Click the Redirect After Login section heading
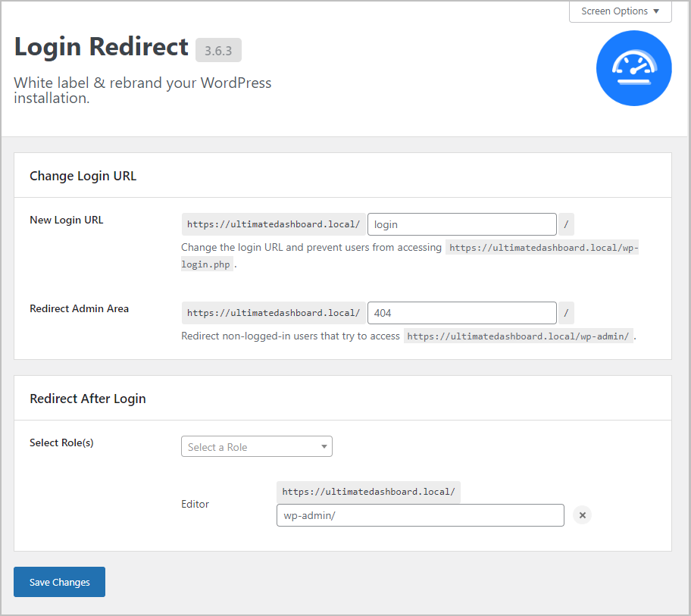Image resolution: width=691 pixels, height=616 pixels. (88, 399)
